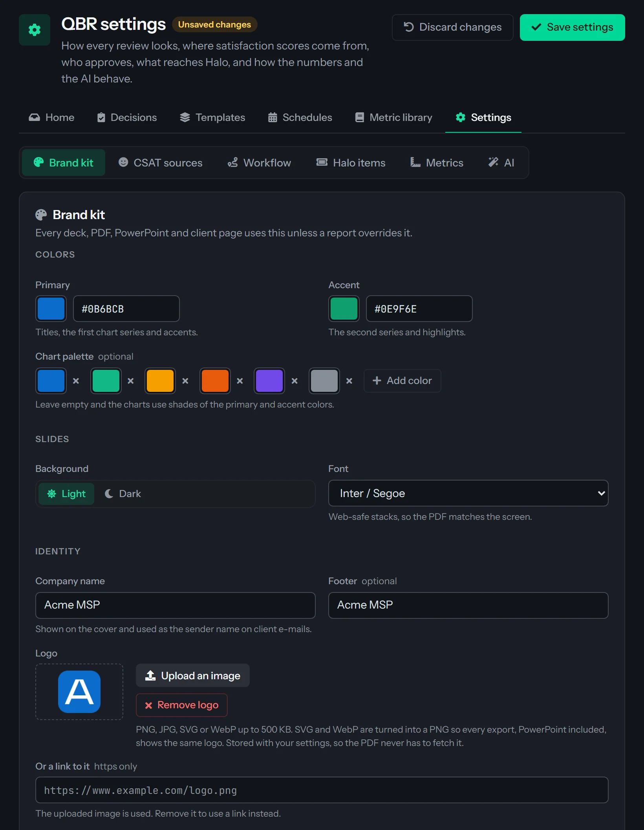Remove the blue chart palette color
Viewport: 644px width, 830px height.
coord(76,381)
